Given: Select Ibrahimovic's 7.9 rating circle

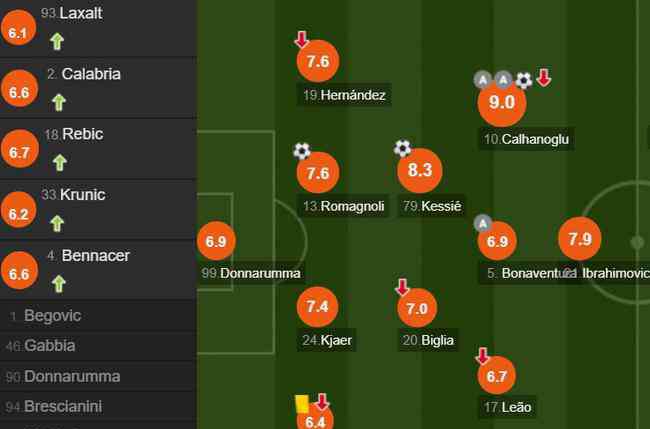Looking at the screenshot, I should 580,239.
